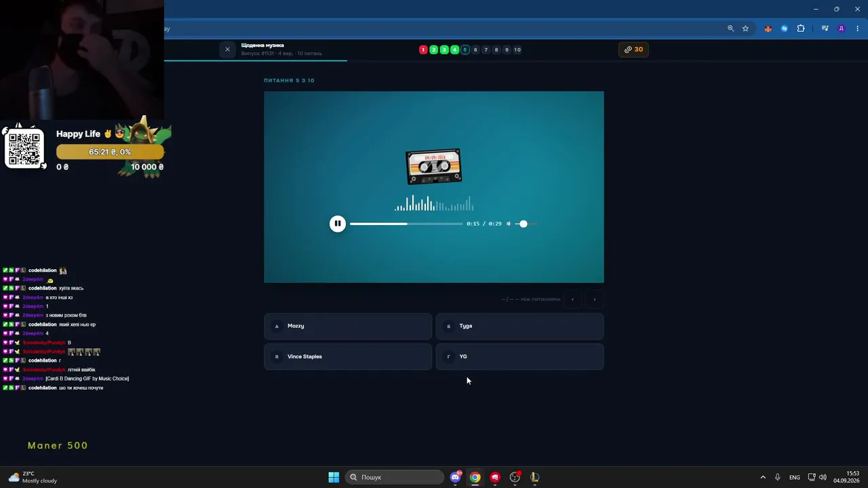Click the donation QR code
Viewport: 868px width, 488px height.
24,149
